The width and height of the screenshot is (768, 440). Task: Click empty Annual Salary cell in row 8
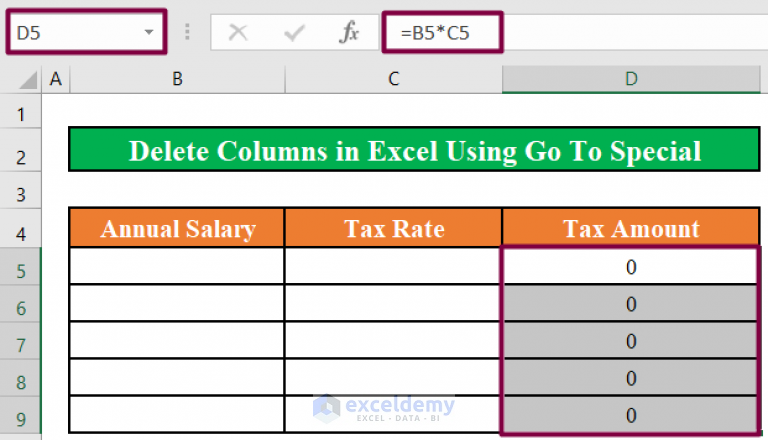(x=177, y=378)
